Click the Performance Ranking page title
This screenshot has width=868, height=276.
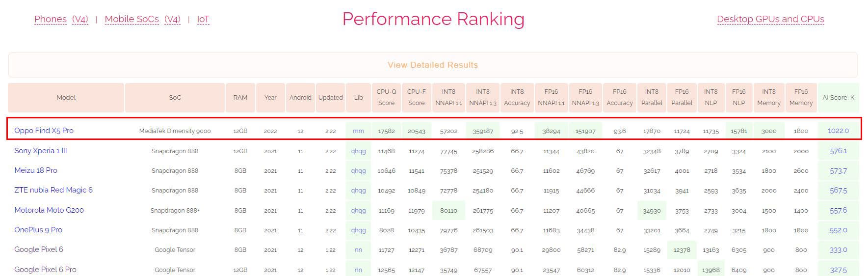pos(433,19)
